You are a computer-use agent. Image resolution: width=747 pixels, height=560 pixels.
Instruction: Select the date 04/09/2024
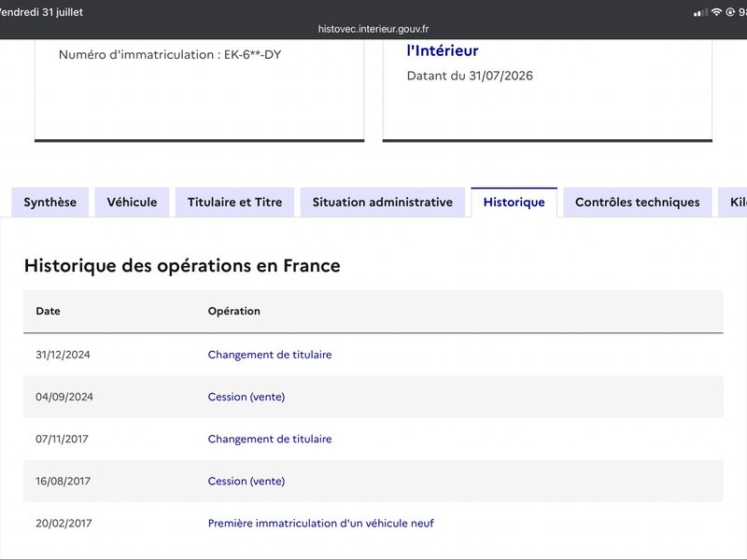(x=64, y=398)
